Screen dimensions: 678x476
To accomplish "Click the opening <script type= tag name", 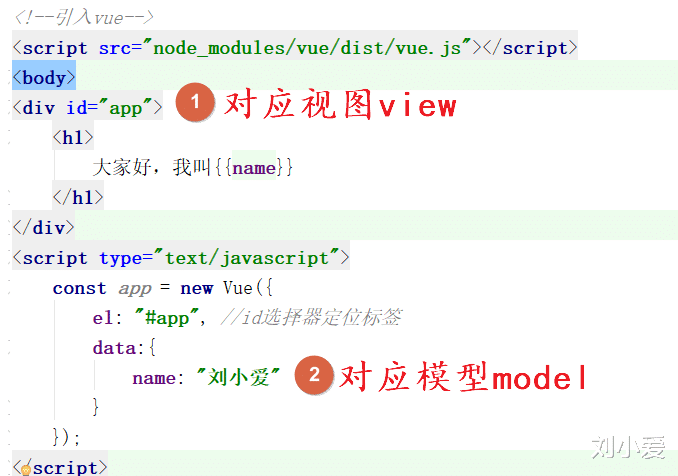I will point(55,259).
